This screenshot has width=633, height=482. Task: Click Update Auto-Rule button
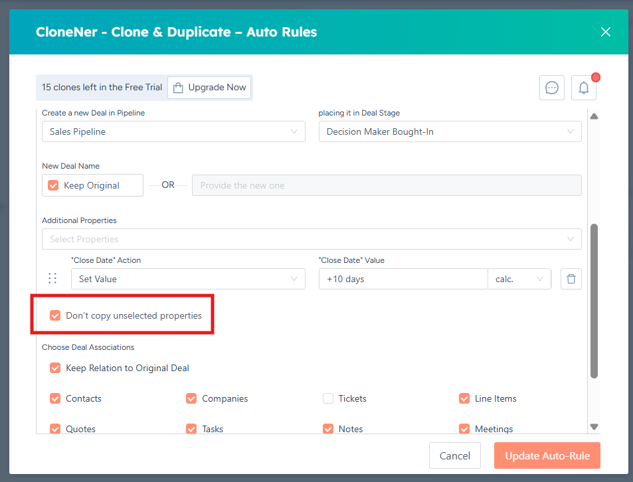pyautogui.click(x=547, y=456)
